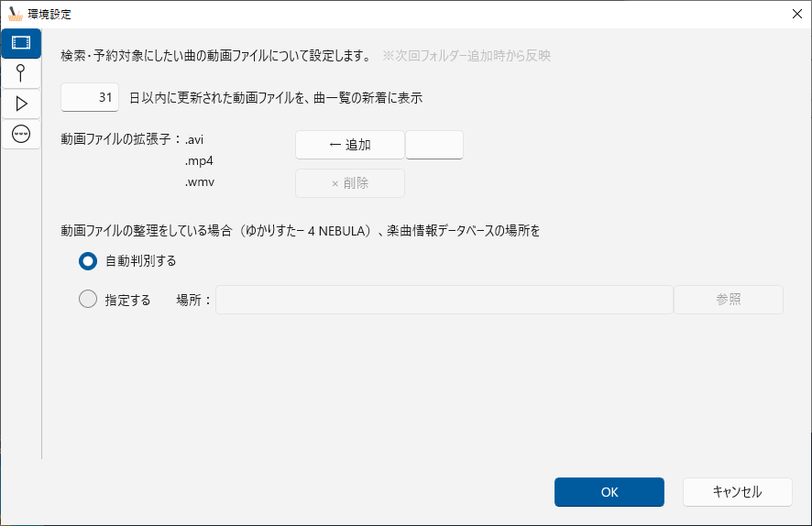Screen dimensions: 812x526
Task: Select the .mp4 extension entry
Action: pos(199,161)
